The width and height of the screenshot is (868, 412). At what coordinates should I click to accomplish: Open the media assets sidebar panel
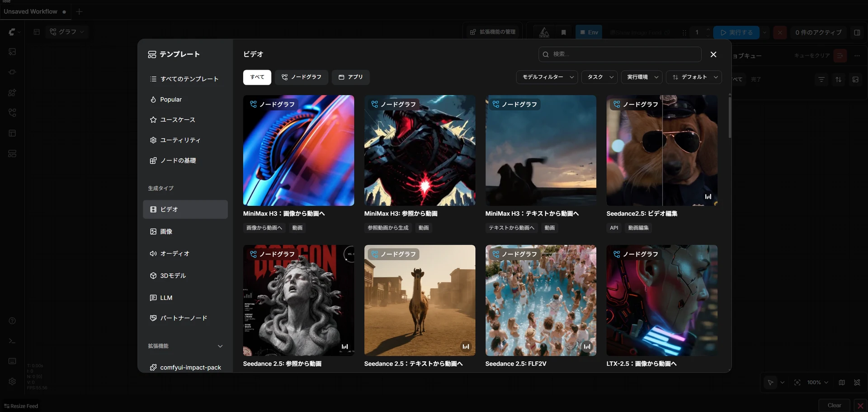point(12,52)
